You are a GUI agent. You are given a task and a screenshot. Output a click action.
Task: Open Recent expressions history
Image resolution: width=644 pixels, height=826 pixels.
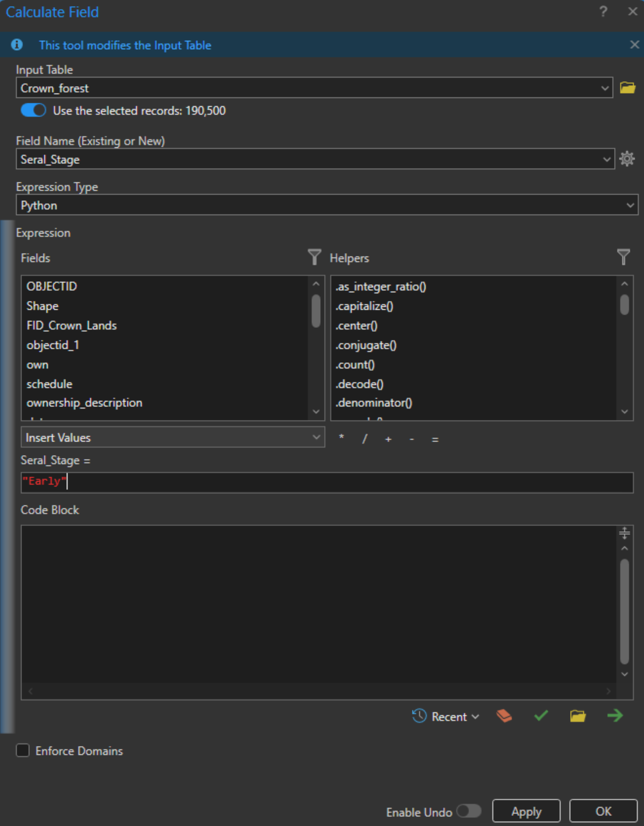(445, 716)
